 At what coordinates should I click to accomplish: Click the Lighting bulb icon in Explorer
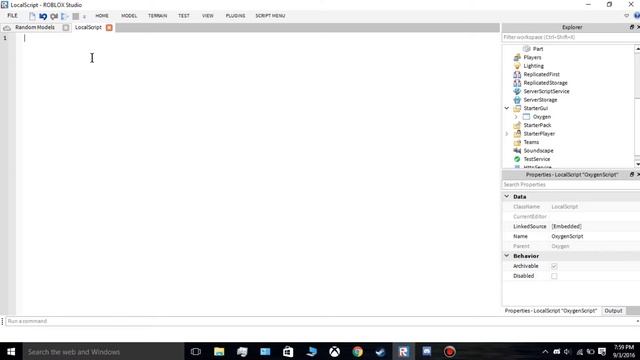point(517,66)
